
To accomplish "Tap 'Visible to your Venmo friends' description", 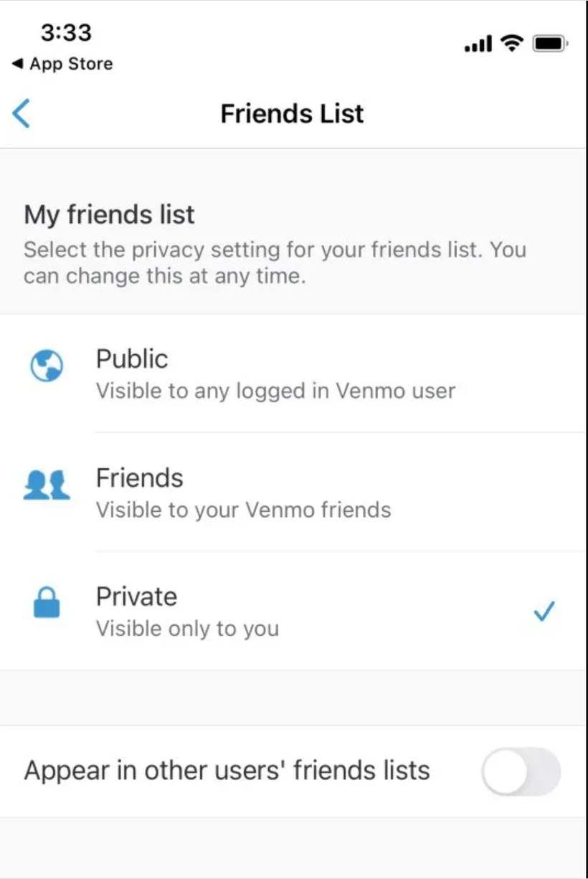I will click(243, 510).
